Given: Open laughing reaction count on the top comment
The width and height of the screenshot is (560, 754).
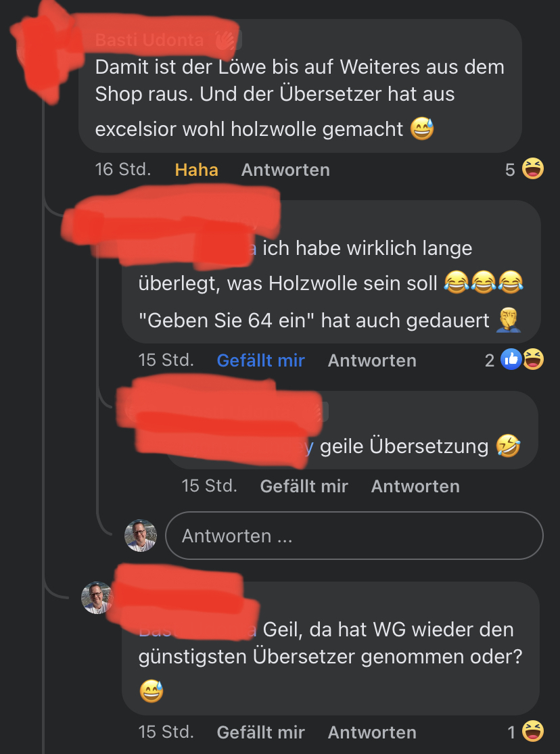Looking at the screenshot, I should click(525, 169).
